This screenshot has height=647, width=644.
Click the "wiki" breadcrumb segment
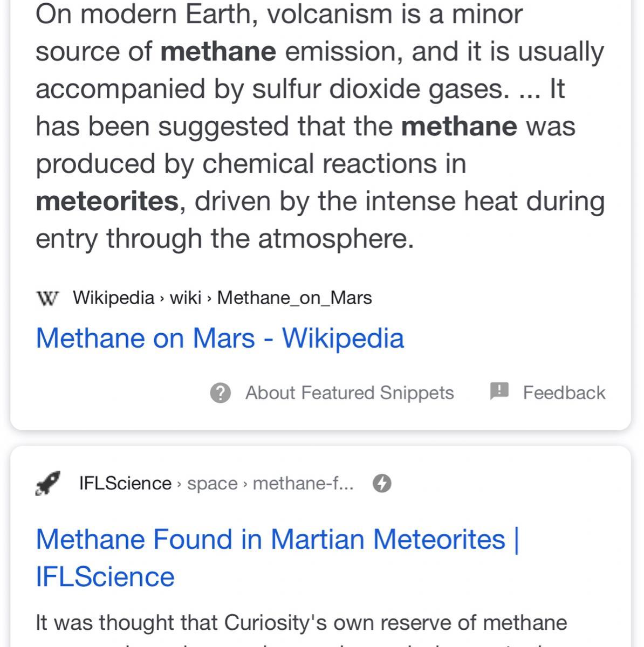pos(186,298)
